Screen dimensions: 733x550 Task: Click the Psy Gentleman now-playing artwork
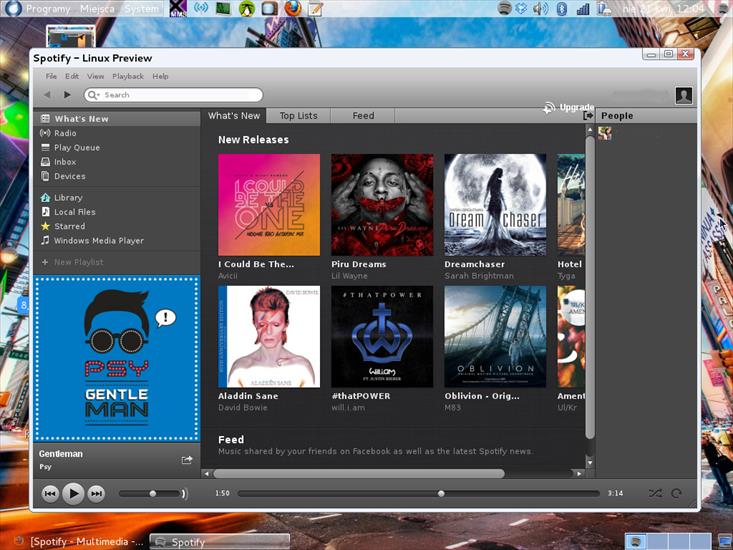116,358
